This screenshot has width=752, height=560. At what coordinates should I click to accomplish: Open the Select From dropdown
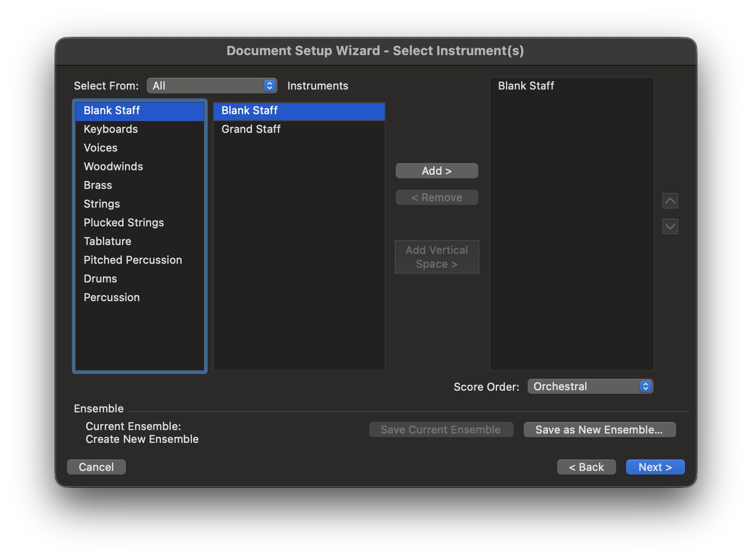pos(212,86)
